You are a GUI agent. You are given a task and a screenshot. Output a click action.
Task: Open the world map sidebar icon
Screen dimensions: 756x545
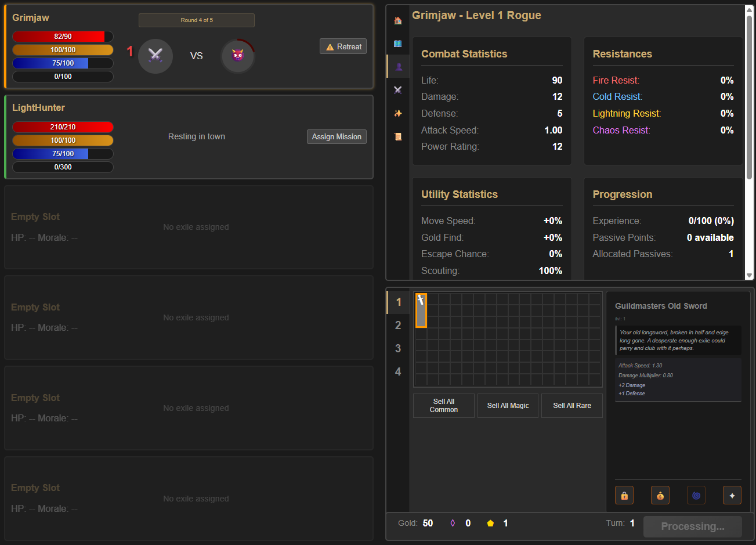point(398,44)
